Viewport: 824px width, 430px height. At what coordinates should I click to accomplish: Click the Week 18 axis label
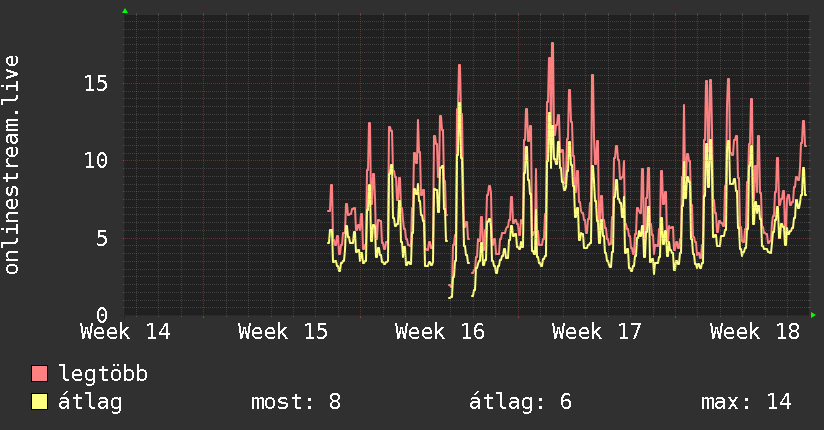click(x=754, y=332)
